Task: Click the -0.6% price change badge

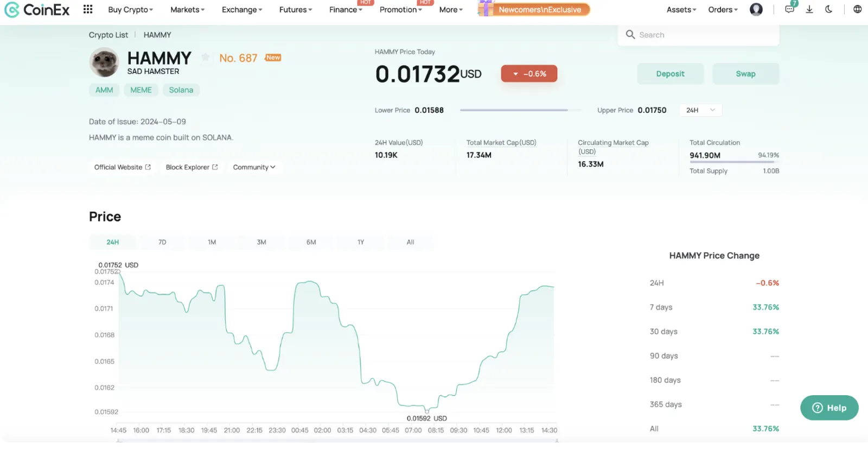Action: 529,74
